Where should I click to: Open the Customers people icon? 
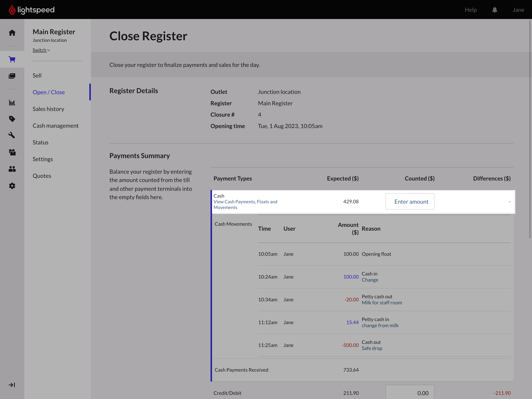(x=12, y=169)
